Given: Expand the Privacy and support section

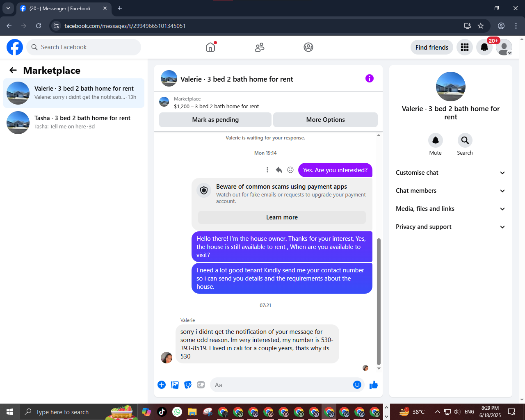Looking at the screenshot, I should 450,227.
